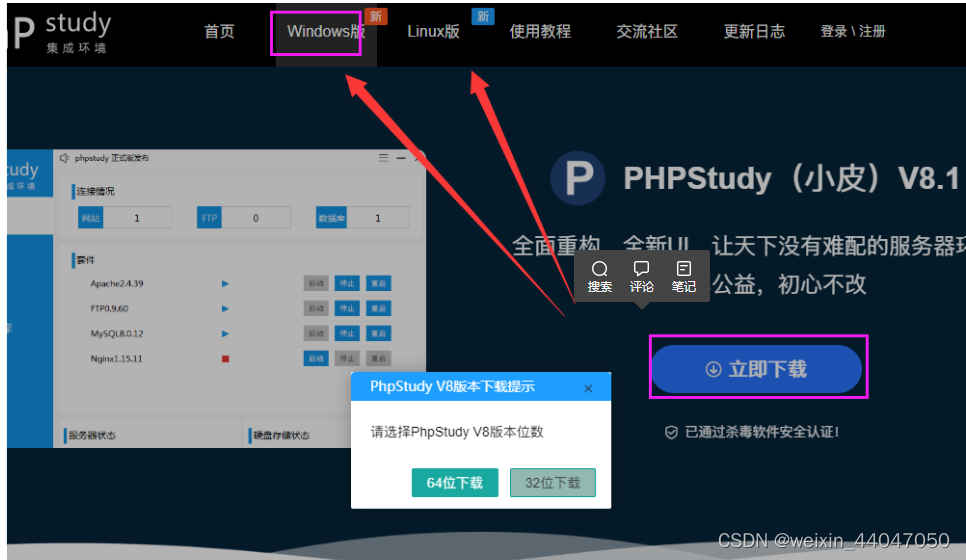Image resolution: width=966 pixels, height=560 pixels.
Task: Minimize the phpstudy panel window
Action: tap(401, 158)
